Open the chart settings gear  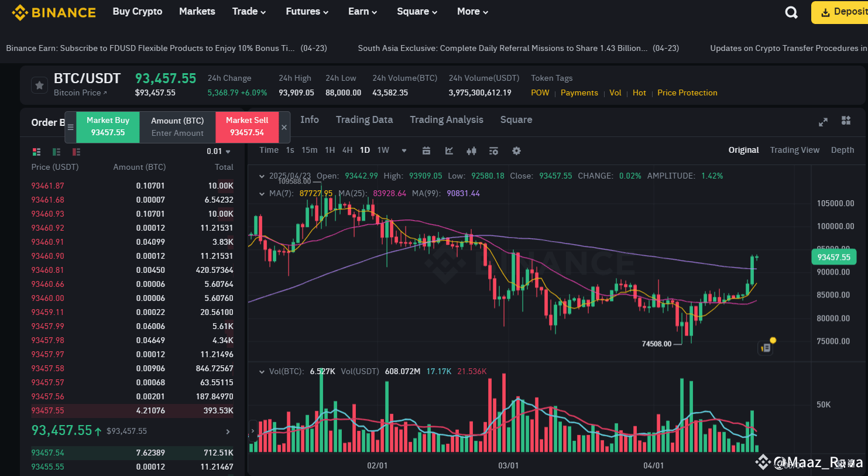pyautogui.click(x=516, y=150)
